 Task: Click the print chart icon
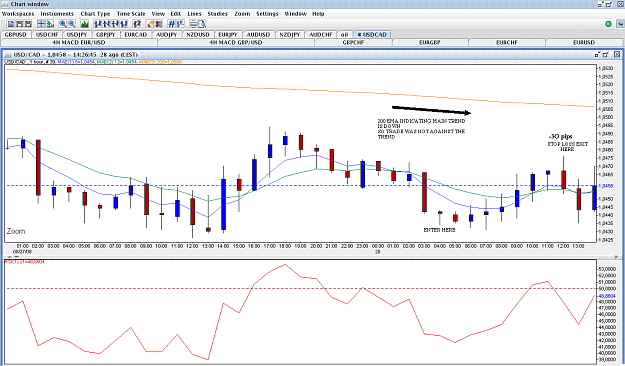coord(193,24)
